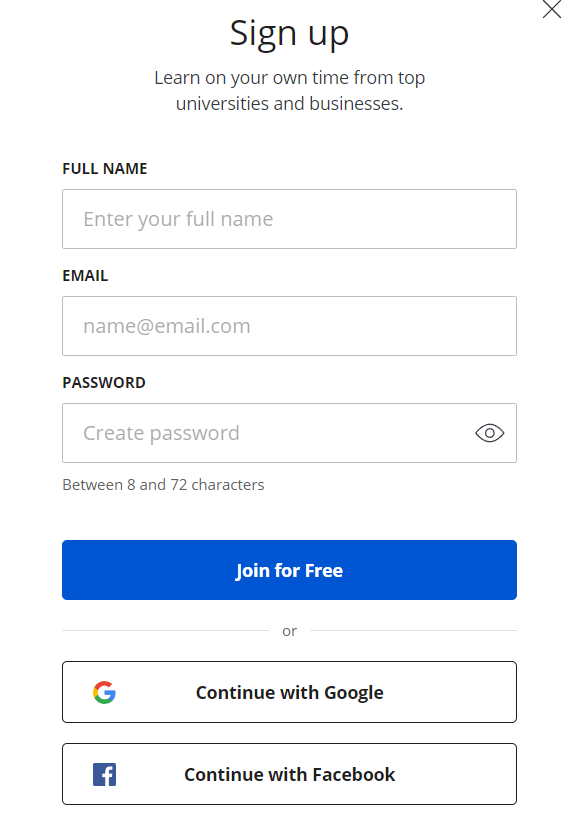The image size is (580, 821).
Task: Choose the Continue with Facebook text
Action: [289, 774]
